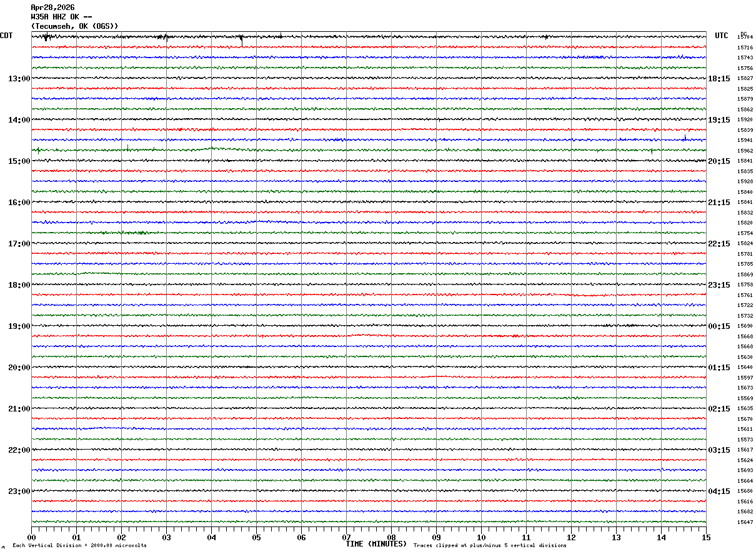Select the 13:00 CDT time label
The image size is (756, 554).
19,79
